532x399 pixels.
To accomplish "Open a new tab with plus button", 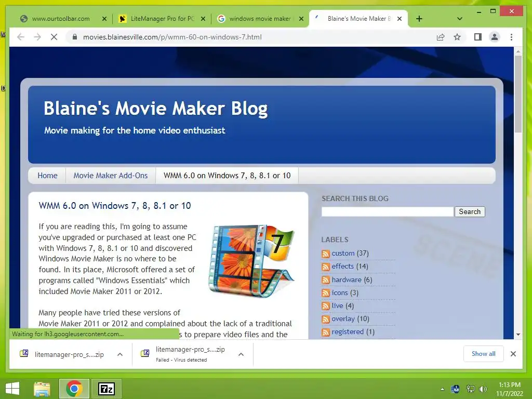I will pos(419,19).
